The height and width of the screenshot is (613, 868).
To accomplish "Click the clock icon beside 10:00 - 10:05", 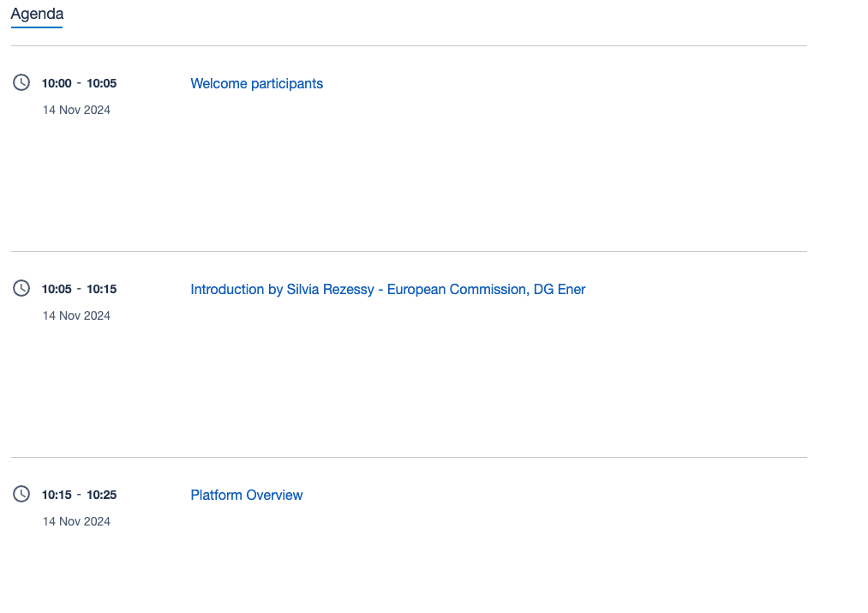I will tap(21, 82).
